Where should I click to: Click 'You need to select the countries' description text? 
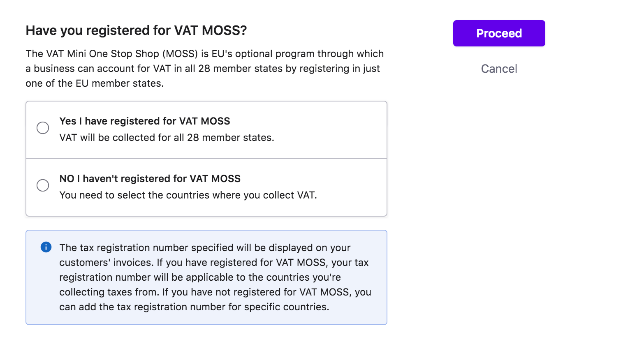click(x=188, y=195)
